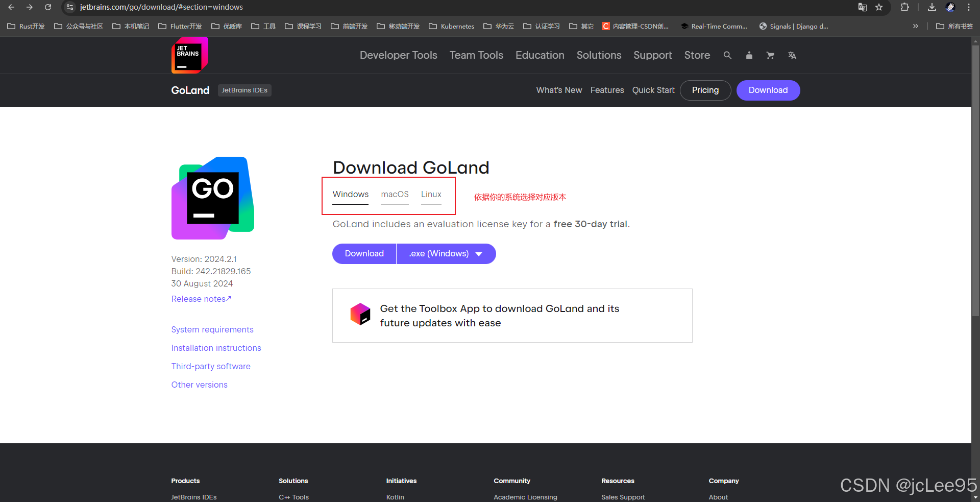Viewport: 980px width, 502px height.
Task: Open the JetBrains account profile icon
Action: coord(749,55)
